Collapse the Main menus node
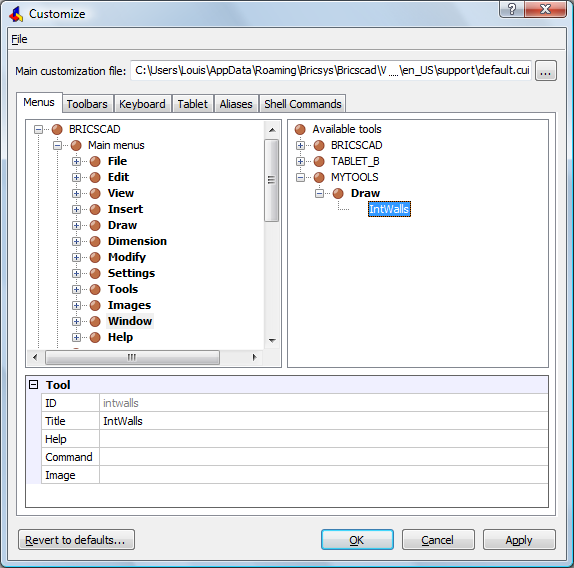This screenshot has width=574, height=568. click(57, 145)
